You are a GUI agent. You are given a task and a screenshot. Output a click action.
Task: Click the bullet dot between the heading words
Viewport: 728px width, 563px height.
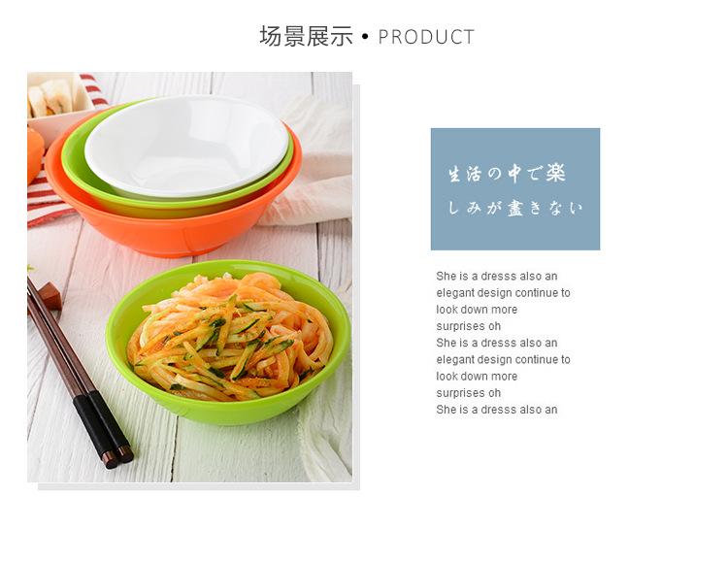[x=365, y=37]
